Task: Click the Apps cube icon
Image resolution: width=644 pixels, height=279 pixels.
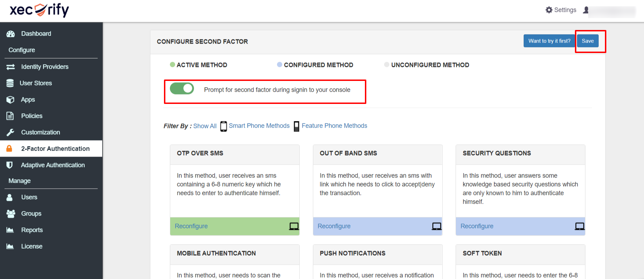Action: click(10, 99)
